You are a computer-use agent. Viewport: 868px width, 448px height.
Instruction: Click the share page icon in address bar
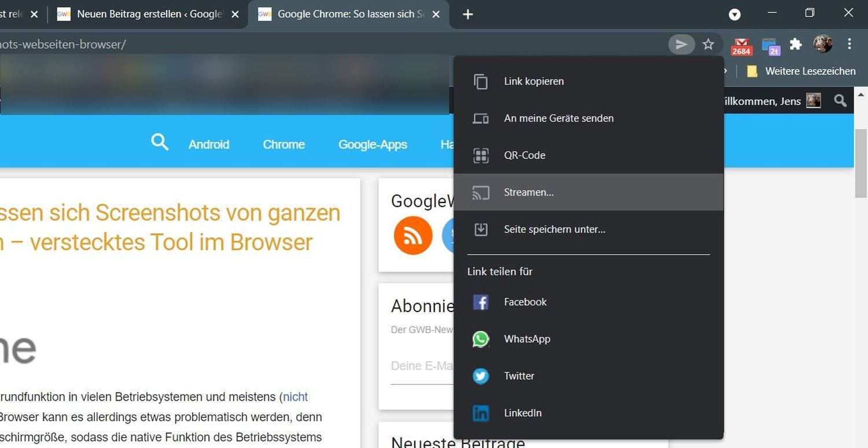[682, 45]
